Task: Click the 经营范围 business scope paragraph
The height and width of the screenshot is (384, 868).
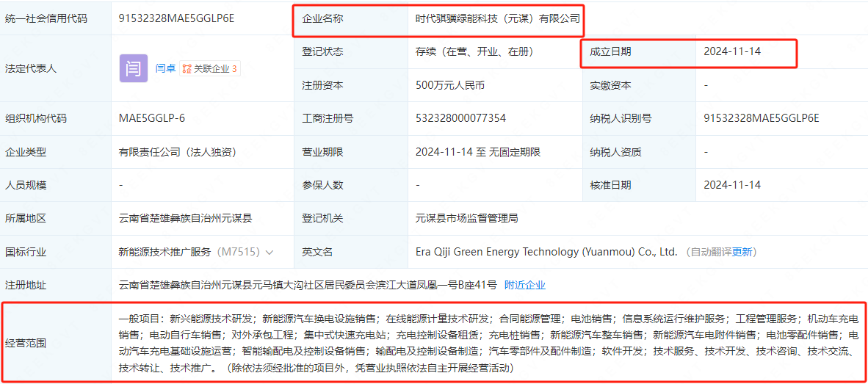Action: tap(485, 343)
